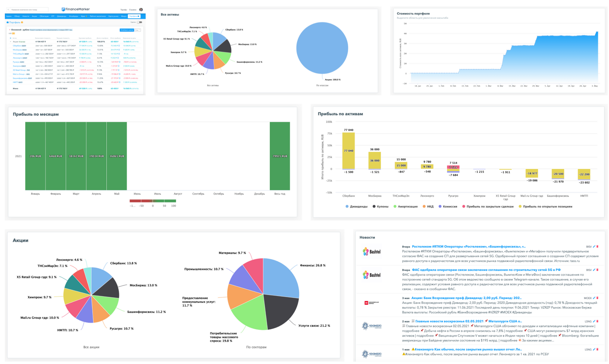609x364 pixels.
Task: Click the FinanceMarker logo
Action: click(x=76, y=9)
